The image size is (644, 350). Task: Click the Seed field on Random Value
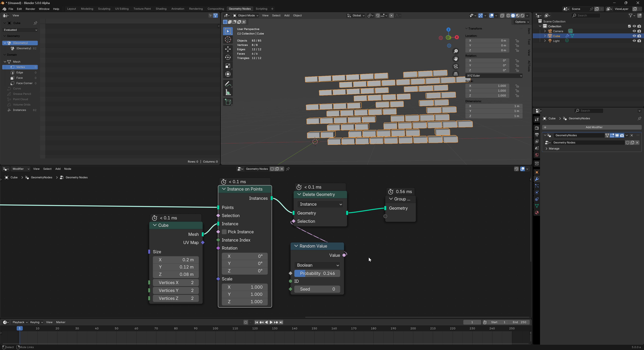click(317, 289)
